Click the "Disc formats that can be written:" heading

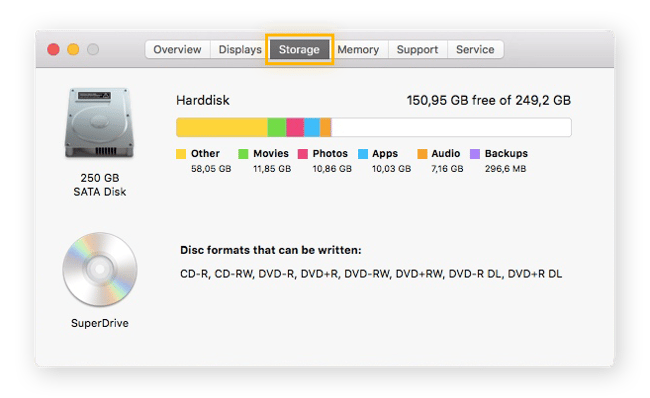[x=271, y=250]
